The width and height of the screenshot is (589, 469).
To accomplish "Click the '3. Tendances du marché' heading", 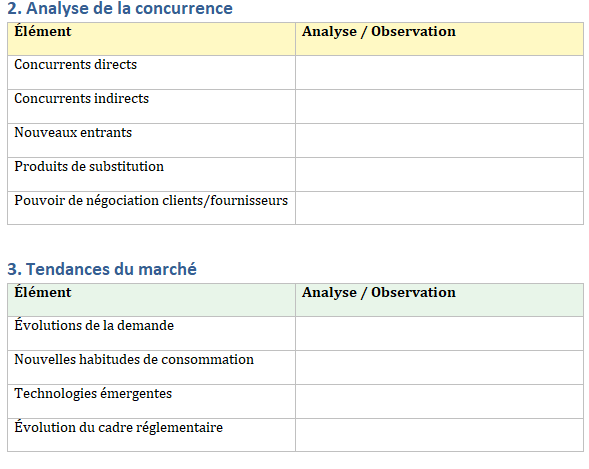I will 102,269.
